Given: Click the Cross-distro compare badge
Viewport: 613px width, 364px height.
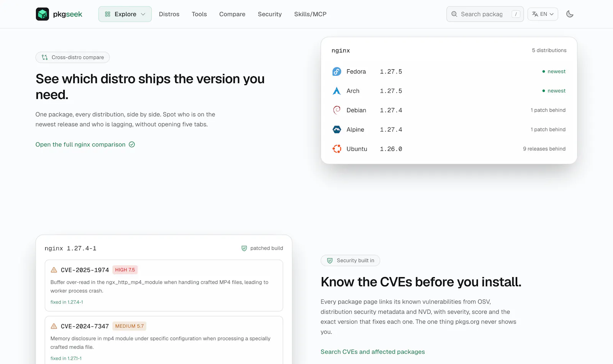Looking at the screenshot, I should pyautogui.click(x=72, y=57).
